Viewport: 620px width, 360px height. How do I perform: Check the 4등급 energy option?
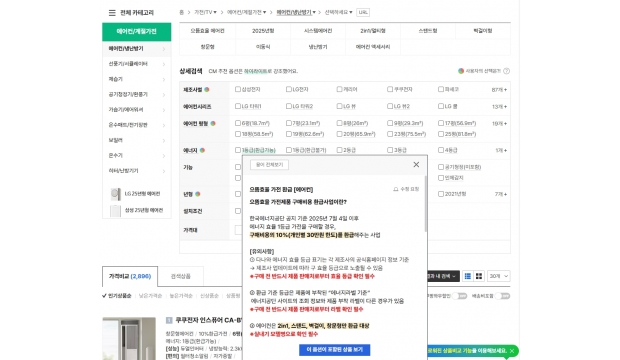[441, 150]
